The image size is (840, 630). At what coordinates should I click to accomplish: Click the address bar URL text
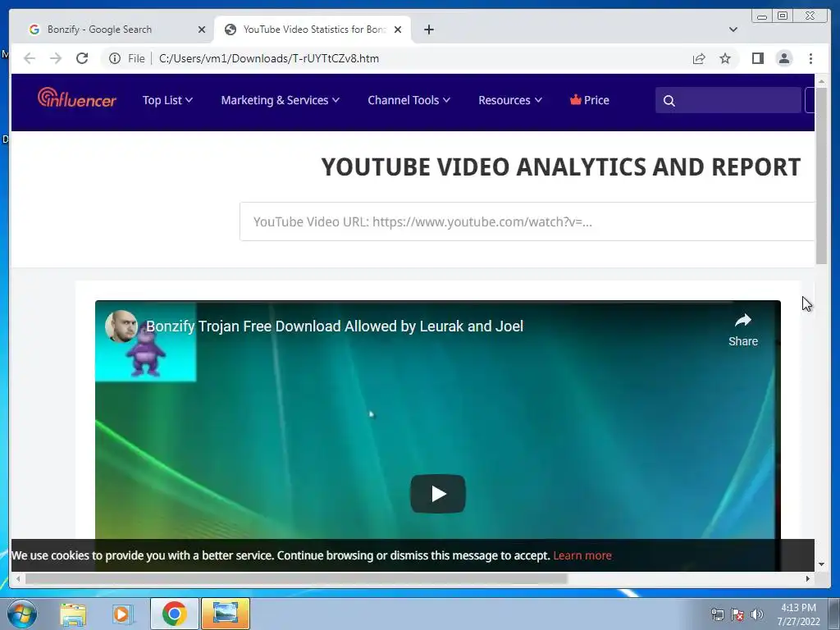269,58
